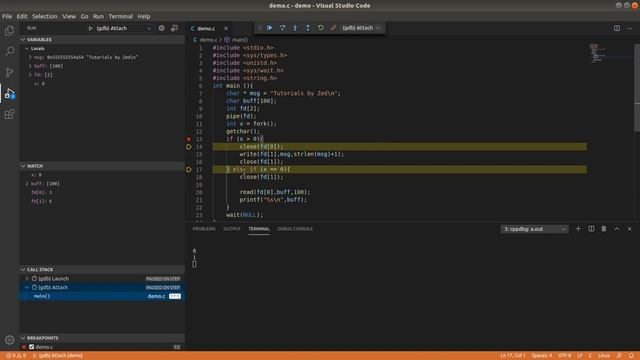Split the editor to the right
This screenshot has height=360, width=640.
(x=617, y=28)
